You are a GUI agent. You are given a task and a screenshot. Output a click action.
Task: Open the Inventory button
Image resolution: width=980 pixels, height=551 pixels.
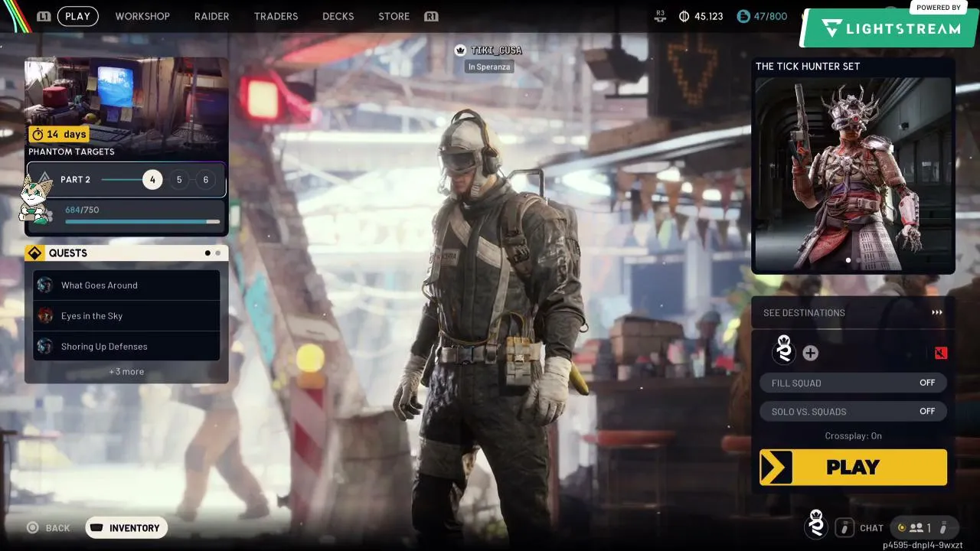click(126, 527)
